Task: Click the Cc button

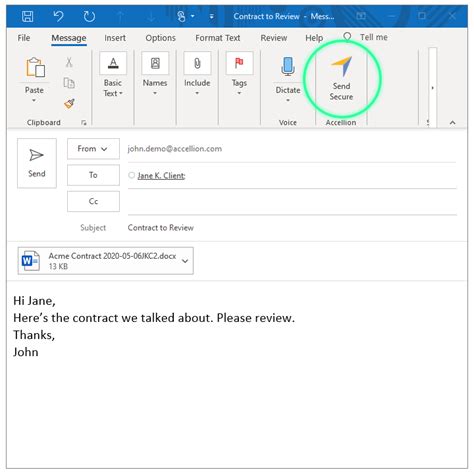Action: click(x=93, y=201)
